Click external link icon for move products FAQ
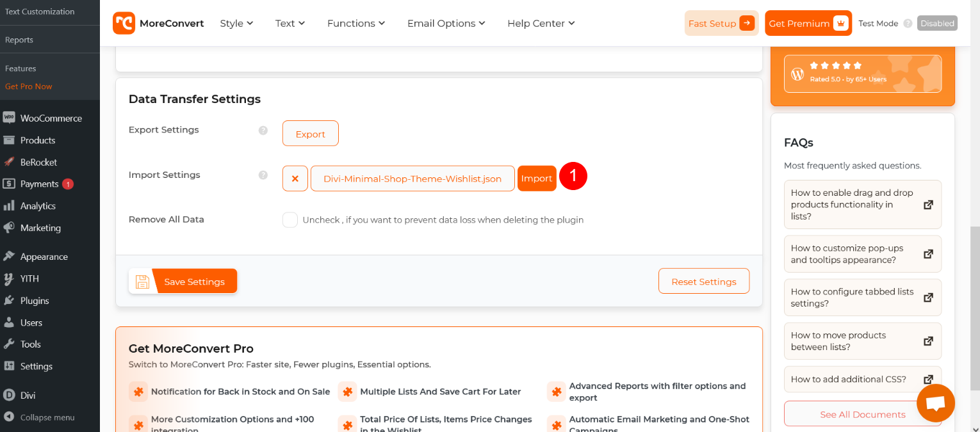The image size is (980, 432). click(x=928, y=341)
